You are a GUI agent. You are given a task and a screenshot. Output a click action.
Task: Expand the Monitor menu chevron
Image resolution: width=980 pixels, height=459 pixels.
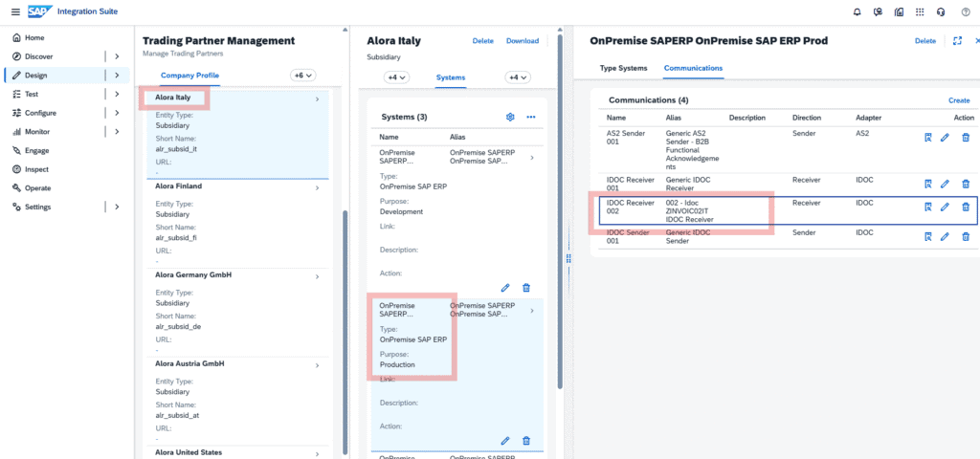click(117, 132)
